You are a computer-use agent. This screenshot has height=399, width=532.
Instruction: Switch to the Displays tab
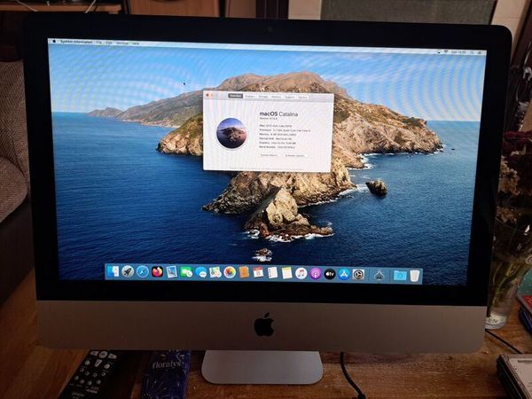249,96
